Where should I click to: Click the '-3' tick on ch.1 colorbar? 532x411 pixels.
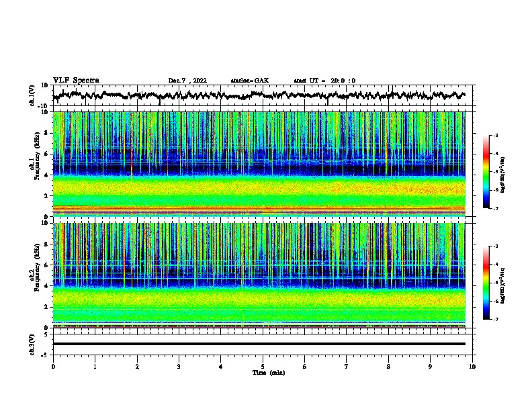coord(496,136)
